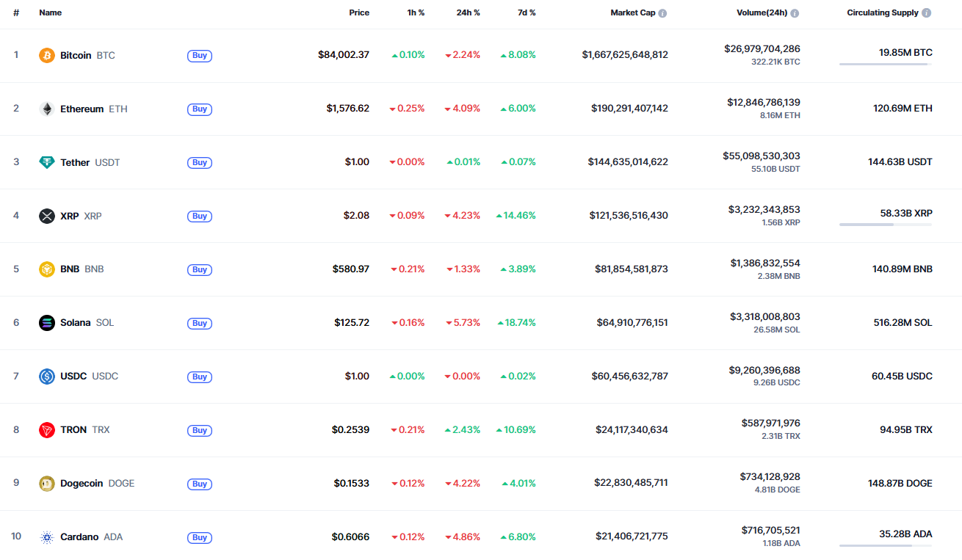Click Solana 24h change 5.73%
The image size is (962, 560).
pos(463,323)
